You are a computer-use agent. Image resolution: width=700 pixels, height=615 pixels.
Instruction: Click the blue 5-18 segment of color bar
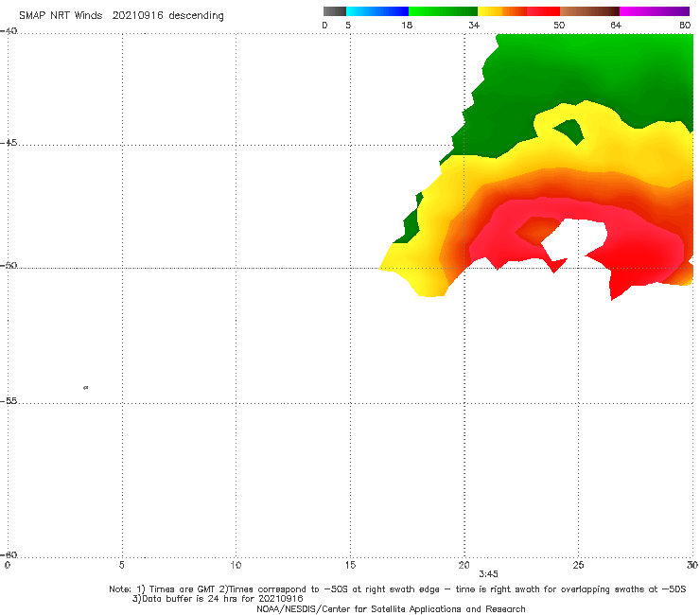(x=377, y=11)
